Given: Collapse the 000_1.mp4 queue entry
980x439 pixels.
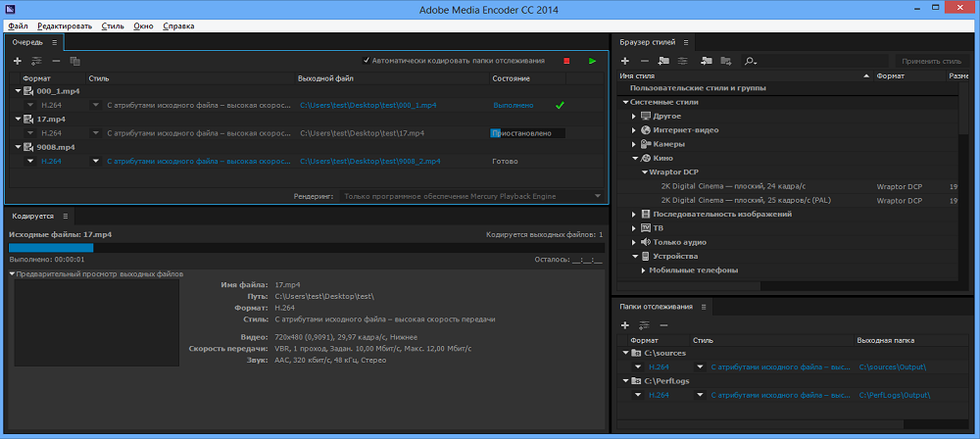Looking at the screenshot, I should (18, 91).
